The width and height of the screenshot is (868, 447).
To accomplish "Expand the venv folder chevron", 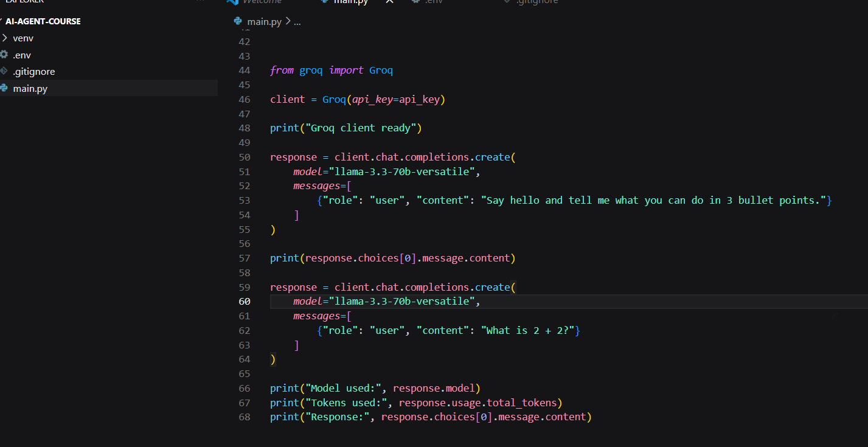I will pyautogui.click(x=4, y=38).
